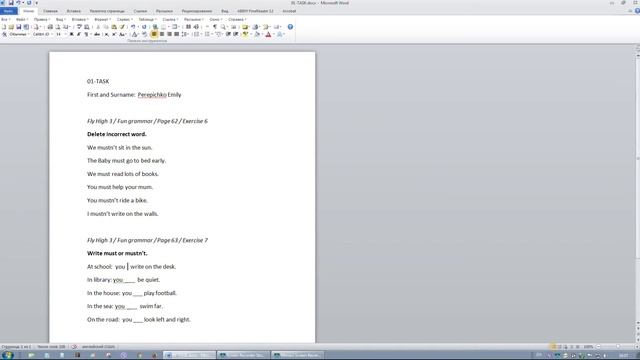Save via Quick Access Toolbar icon
This screenshot has width=640, height=360.
pos(11,3)
